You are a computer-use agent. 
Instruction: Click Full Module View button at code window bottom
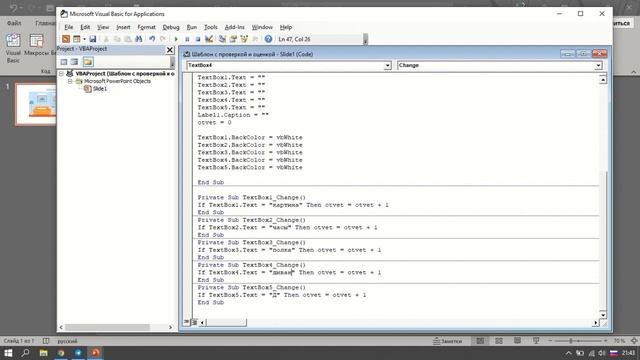pyautogui.click(x=194, y=322)
